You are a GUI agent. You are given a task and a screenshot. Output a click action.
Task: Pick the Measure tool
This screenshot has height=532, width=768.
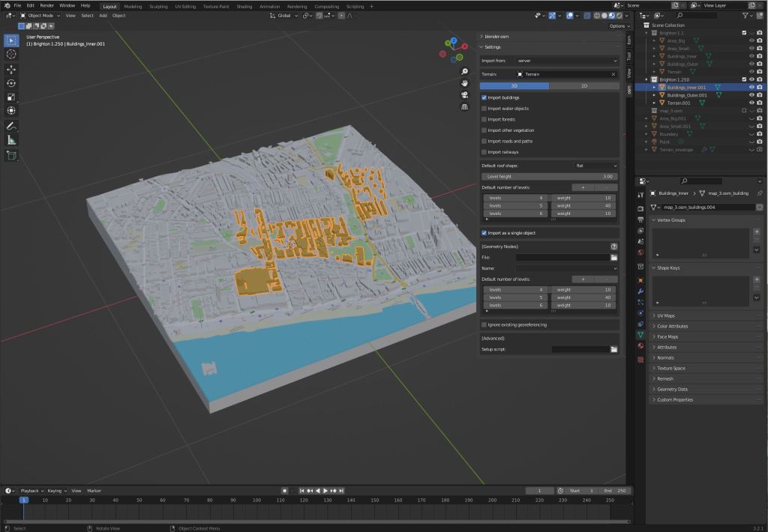click(x=11, y=140)
